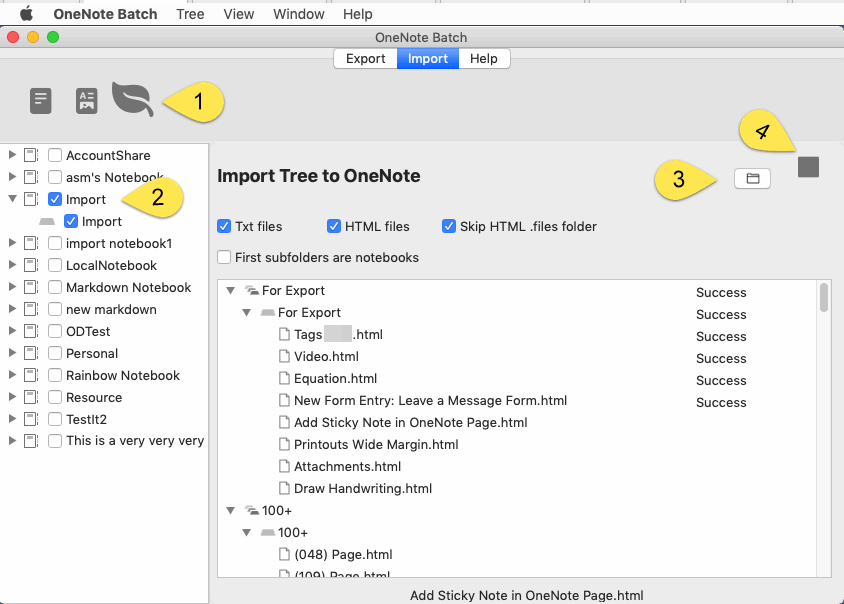Image resolution: width=844 pixels, height=604 pixels.
Task: Check the AccountShare notebook checkbox
Action: [55, 156]
